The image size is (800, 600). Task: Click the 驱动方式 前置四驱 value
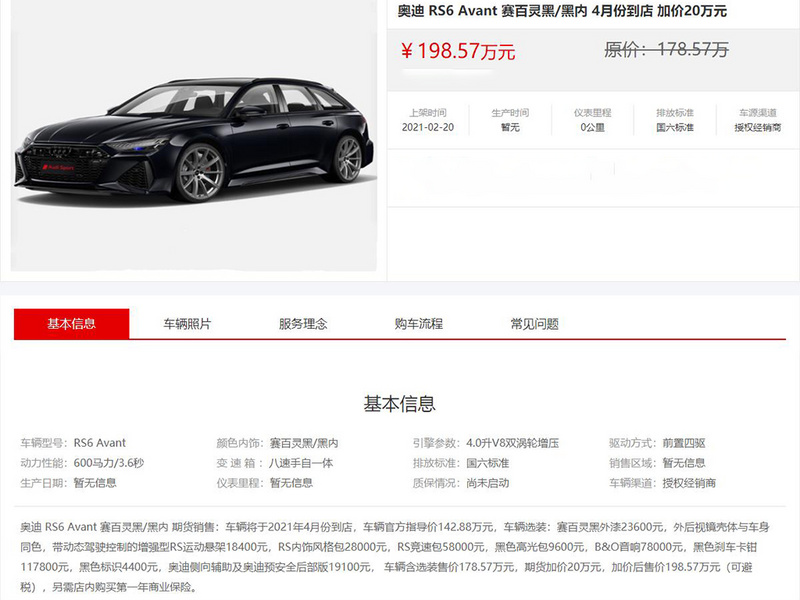pyautogui.click(x=684, y=443)
